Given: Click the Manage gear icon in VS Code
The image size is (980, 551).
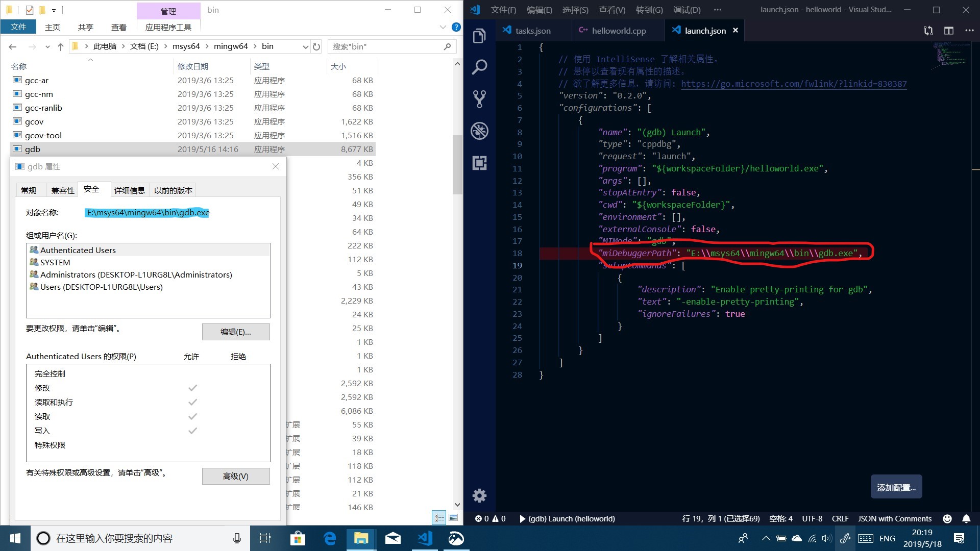Looking at the screenshot, I should (479, 495).
